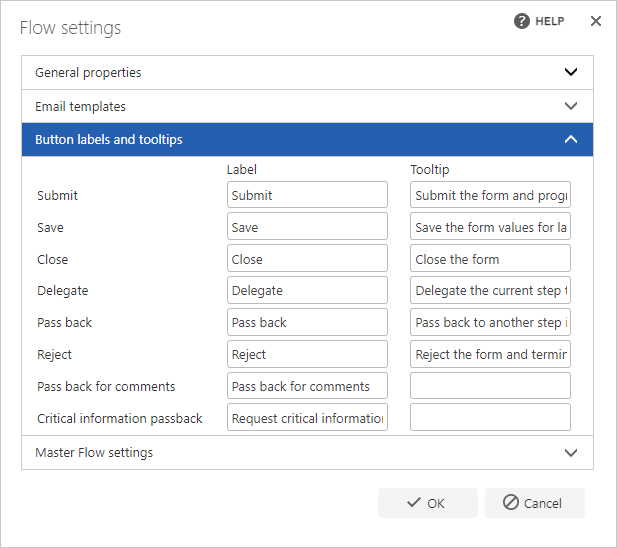Click the HELP text link
Viewport: 617px width, 548px height.
click(x=550, y=21)
